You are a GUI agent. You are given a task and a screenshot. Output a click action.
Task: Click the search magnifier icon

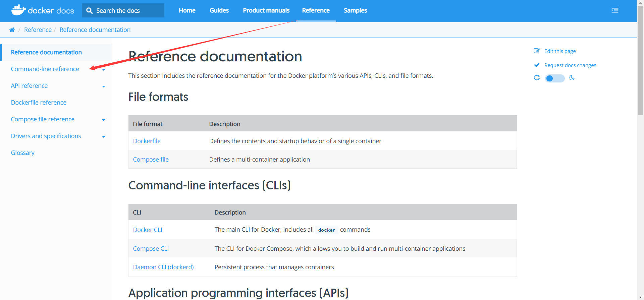89,11
